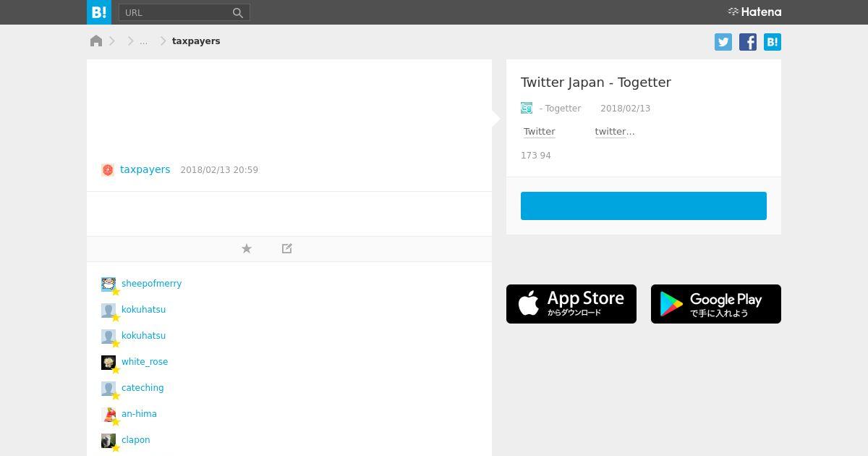Bookmark with blue B! share icon
Image resolution: width=868 pixels, height=456 pixels.
(773, 42)
